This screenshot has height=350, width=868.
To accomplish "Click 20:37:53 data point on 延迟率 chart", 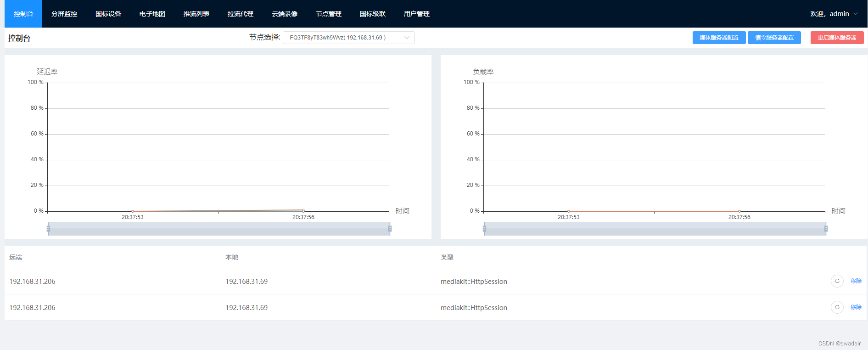I will coord(133,211).
